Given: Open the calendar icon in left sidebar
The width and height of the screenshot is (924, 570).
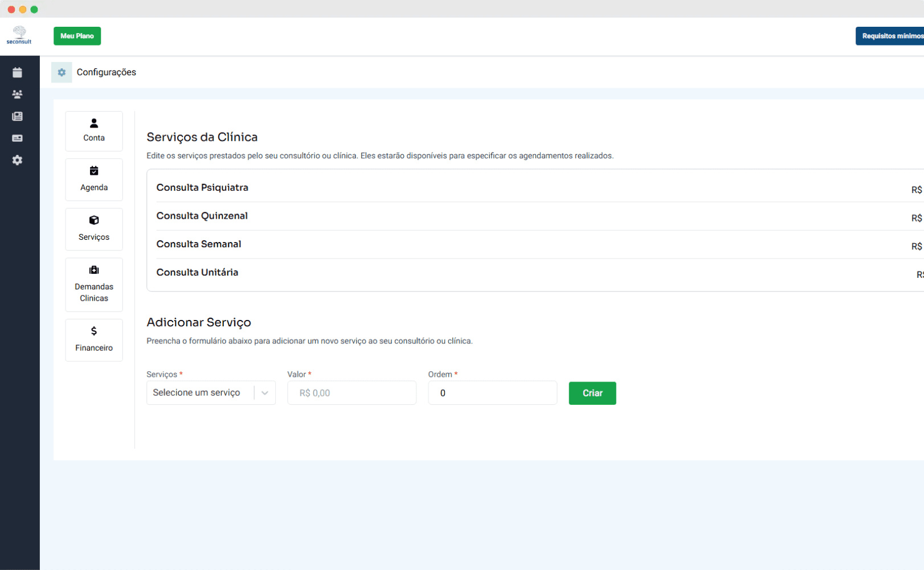Looking at the screenshot, I should 17,72.
